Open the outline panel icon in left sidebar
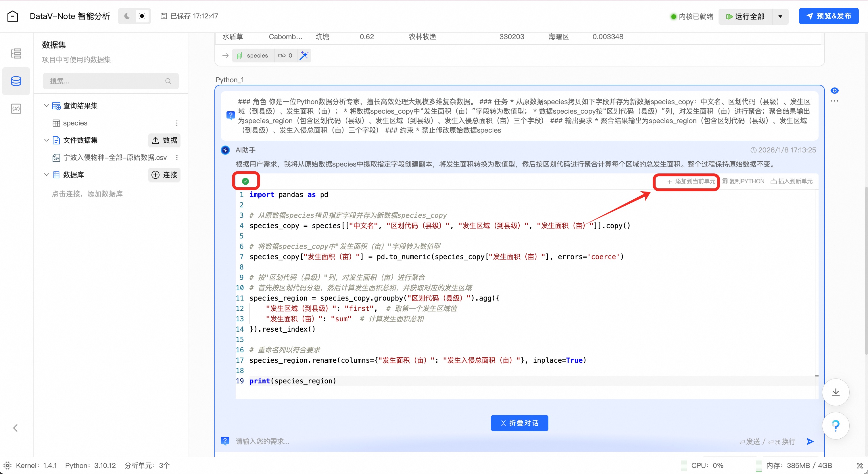This screenshot has height=474, width=868. (x=16, y=53)
